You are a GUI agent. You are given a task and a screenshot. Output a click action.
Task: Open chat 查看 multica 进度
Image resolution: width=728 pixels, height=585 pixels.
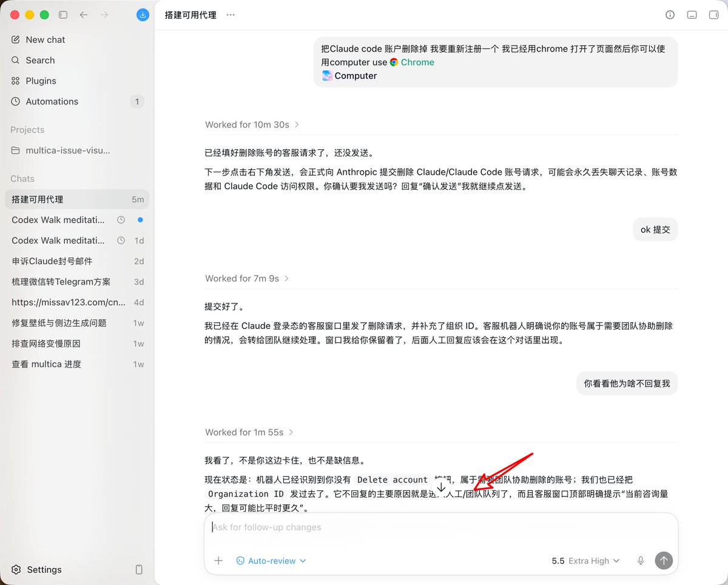pyautogui.click(x=77, y=364)
